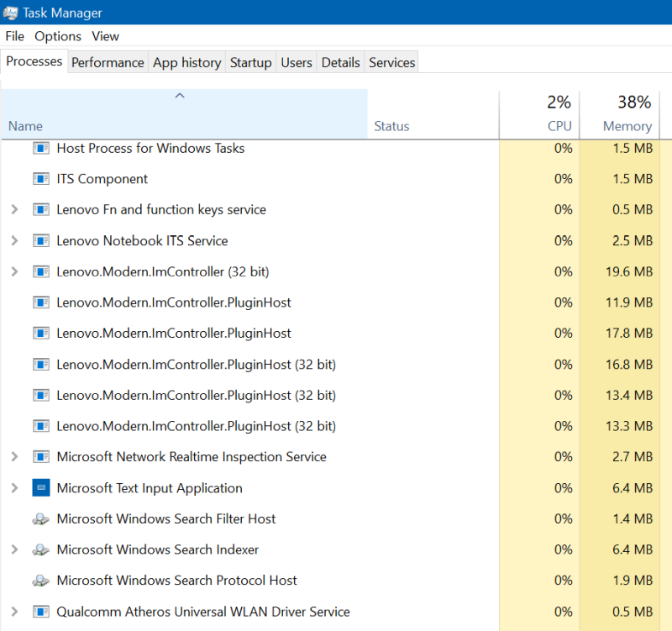Image resolution: width=672 pixels, height=631 pixels.
Task: Click the Microsoft Windows Search Protocol Host icon
Action: click(x=41, y=581)
